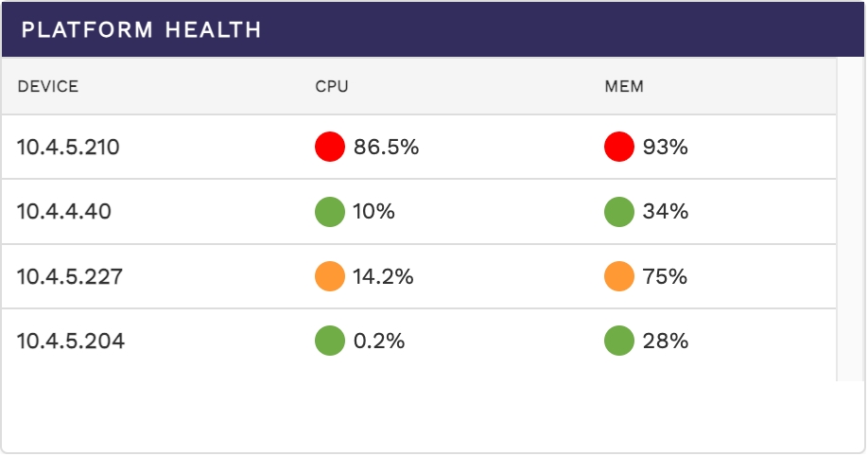Click green MEM status dot for 10.4.5.204
The image size is (868, 456).
pyautogui.click(x=618, y=341)
